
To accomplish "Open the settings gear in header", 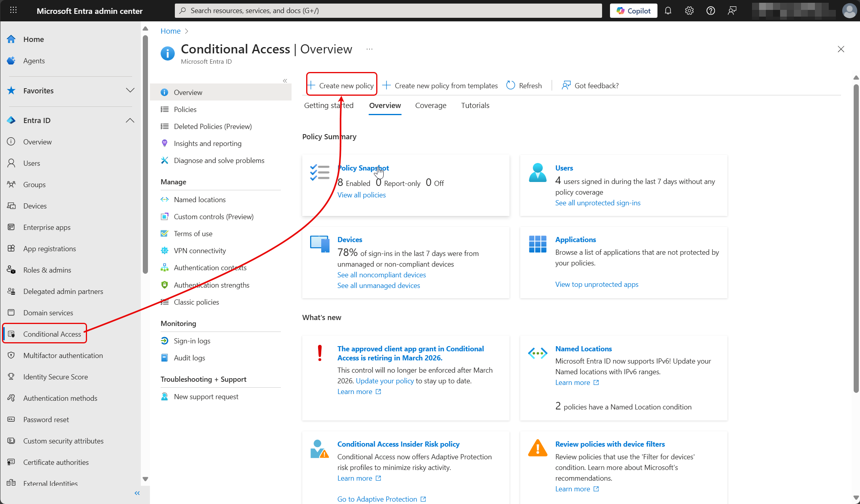I will click(x=690, y=11).
